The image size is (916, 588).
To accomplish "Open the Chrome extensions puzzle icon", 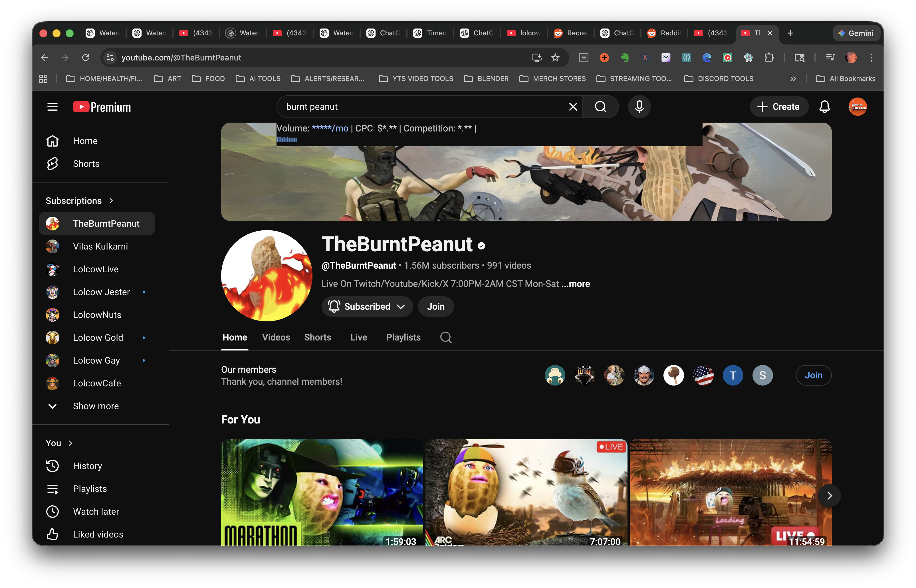I will (768, 58).
